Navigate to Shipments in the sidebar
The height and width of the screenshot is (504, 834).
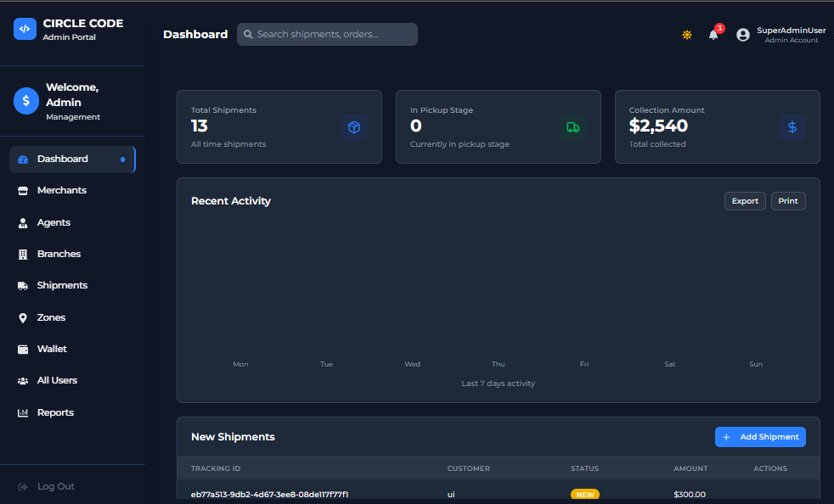click(62, 286)
